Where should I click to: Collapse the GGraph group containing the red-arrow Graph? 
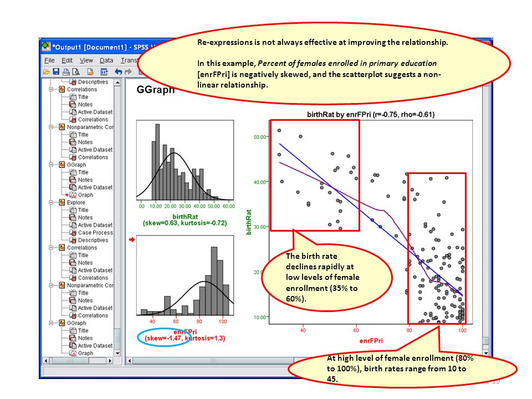point(51,165)
